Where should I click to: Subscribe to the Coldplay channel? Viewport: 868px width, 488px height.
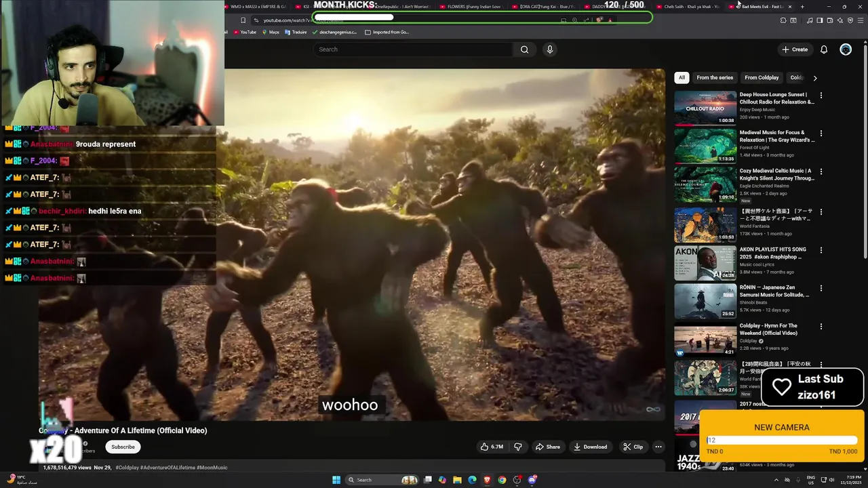click(x=123, y=447)
